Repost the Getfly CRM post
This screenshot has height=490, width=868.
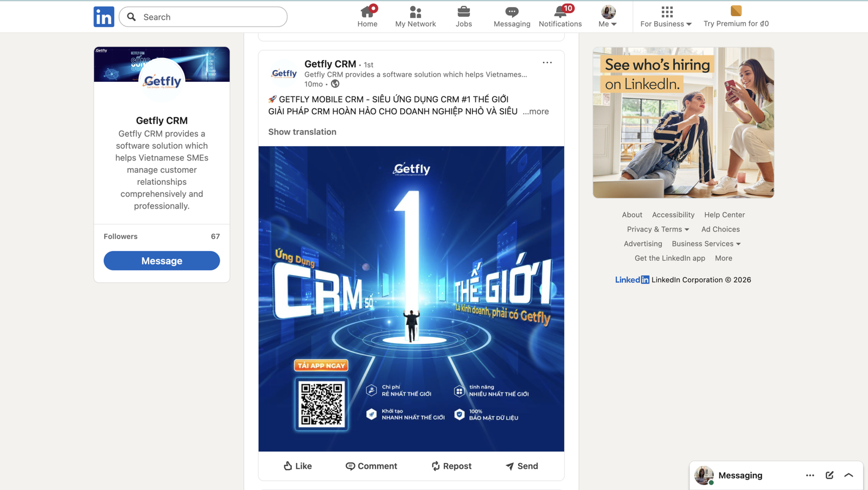[451, 466]
